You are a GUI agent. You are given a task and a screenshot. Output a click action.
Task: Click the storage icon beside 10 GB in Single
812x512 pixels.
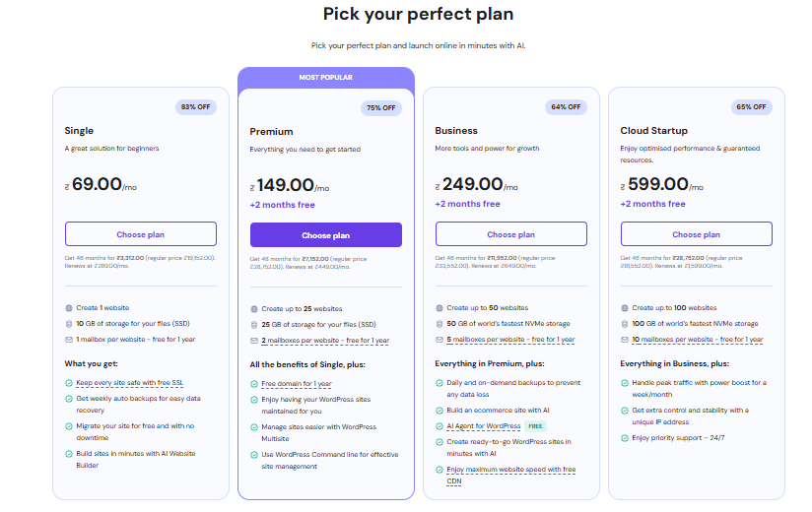(69, 324)
